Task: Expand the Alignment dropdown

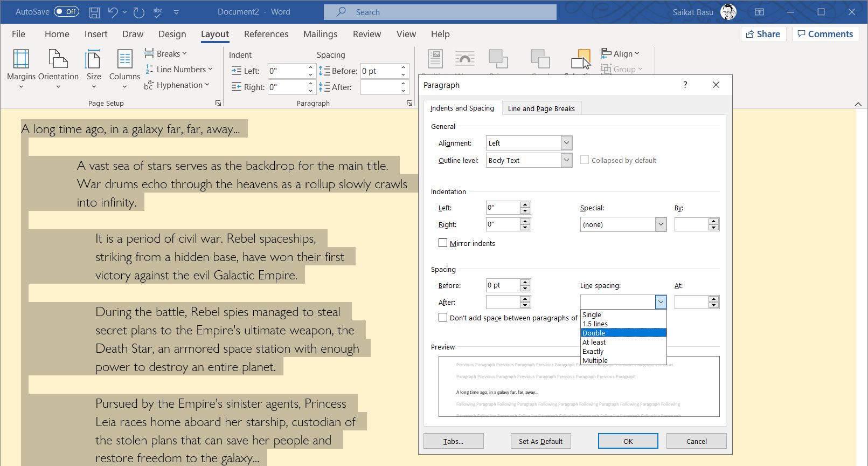Action: [566, 143]
